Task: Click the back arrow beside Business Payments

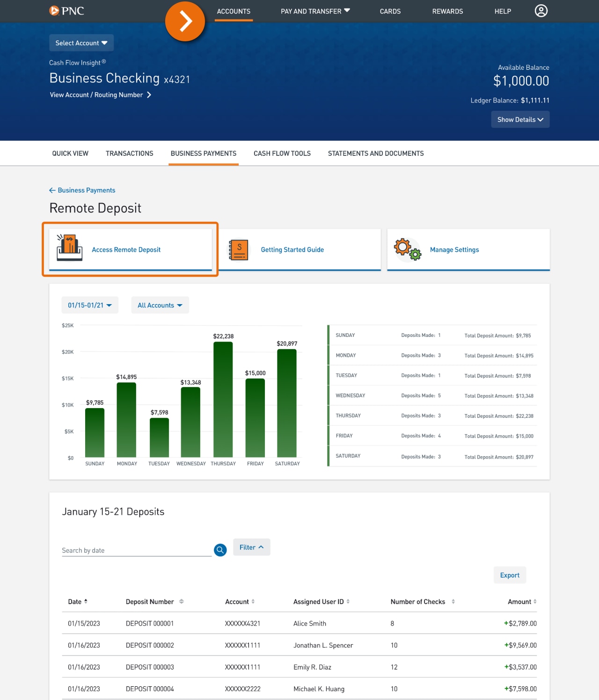Action: (x=52, y=190)
